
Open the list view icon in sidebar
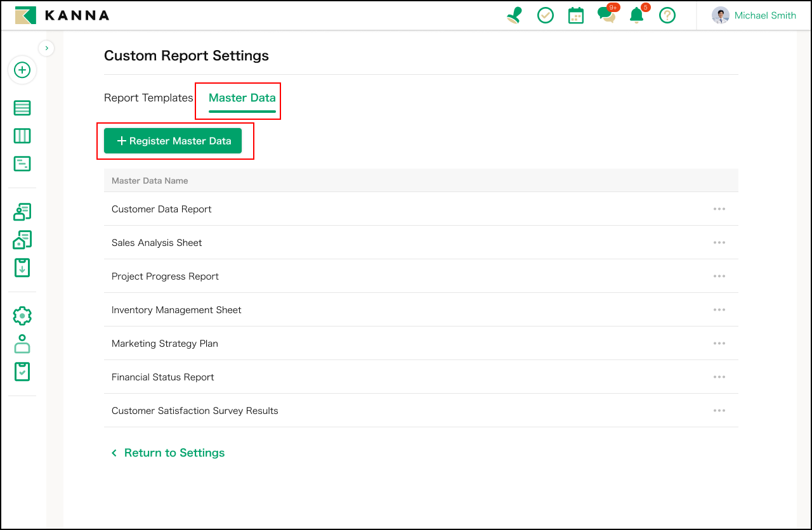[x=22, y=108]
